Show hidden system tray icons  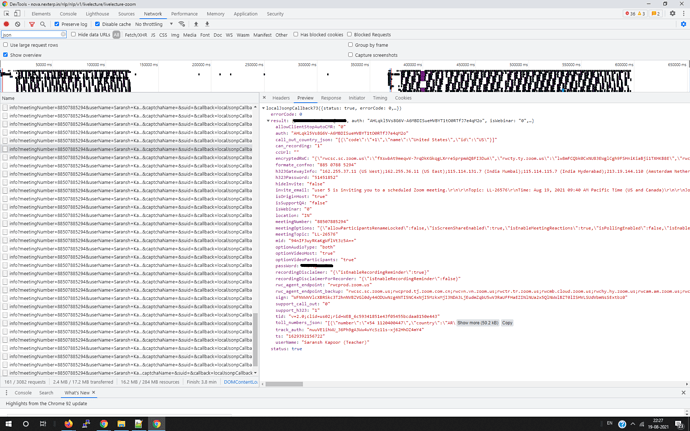633,424
